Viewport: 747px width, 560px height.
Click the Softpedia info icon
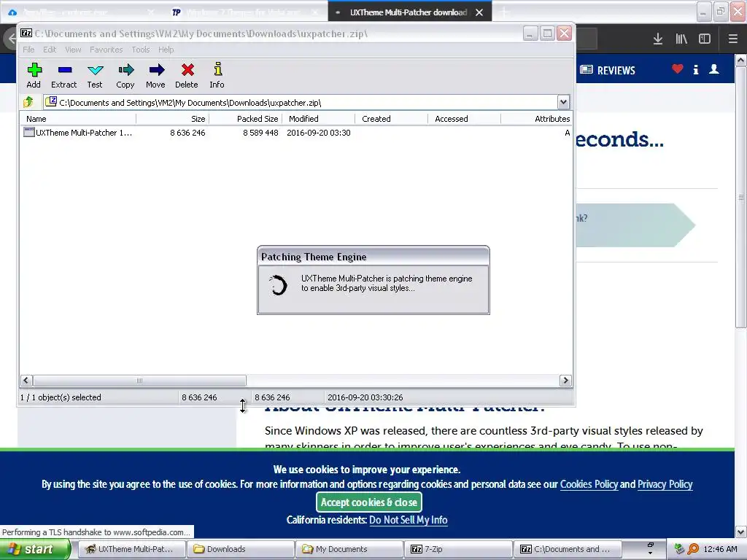696,69
